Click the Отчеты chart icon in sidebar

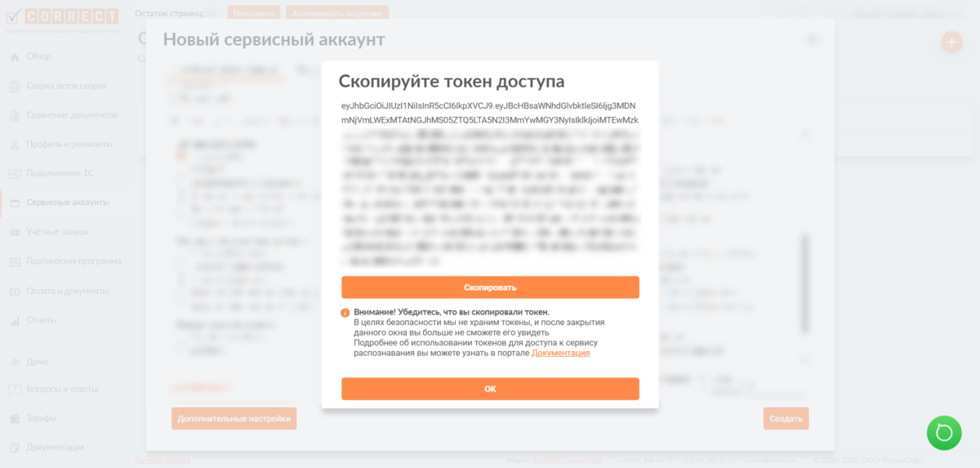tap(14, 320)
